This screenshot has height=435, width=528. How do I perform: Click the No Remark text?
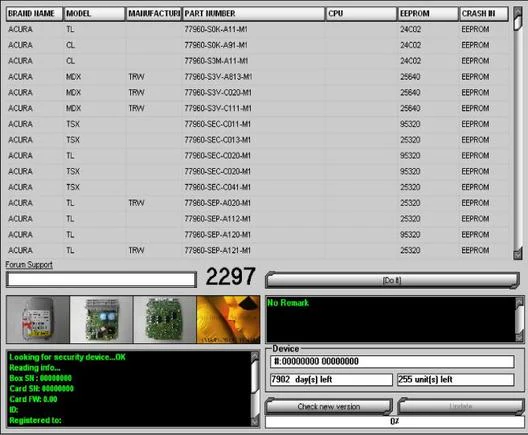(x=288, y=303)
